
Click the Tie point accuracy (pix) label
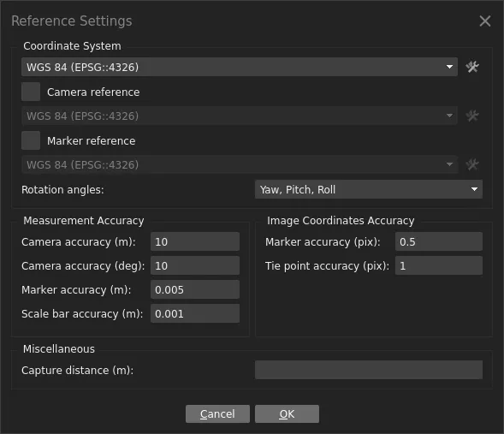point(327,266)
